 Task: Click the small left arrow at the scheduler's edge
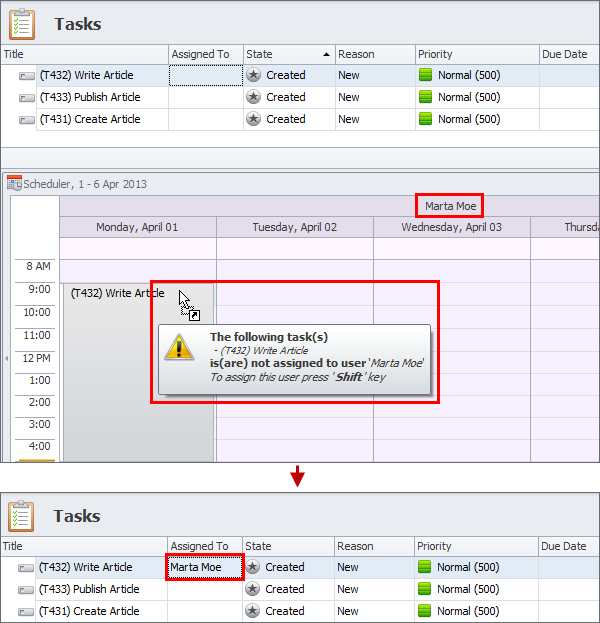point(6,358)
